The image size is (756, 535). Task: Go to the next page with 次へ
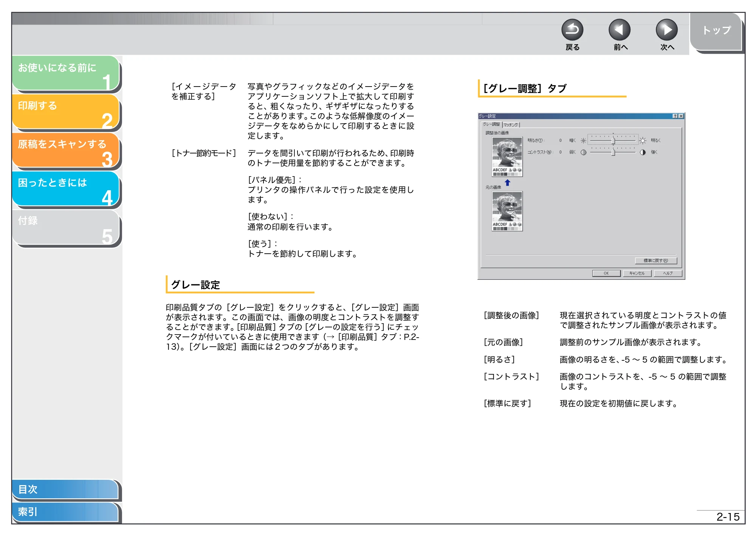pos(667,30)
